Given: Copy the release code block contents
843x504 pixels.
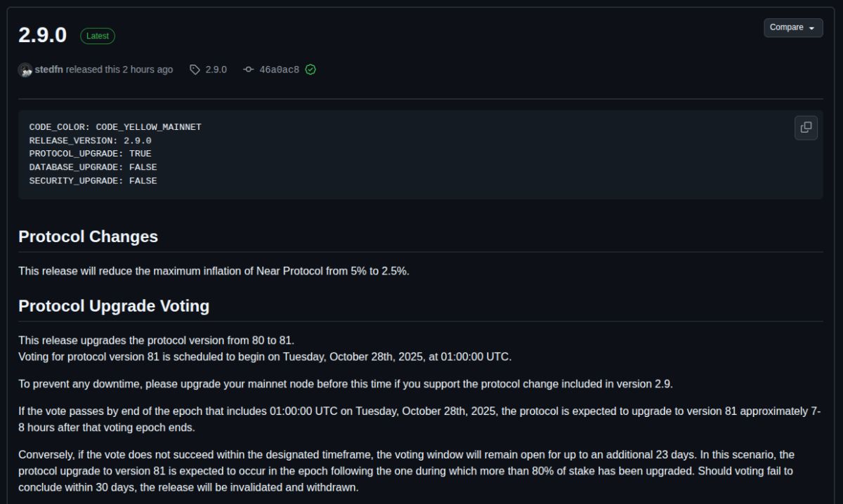Looking at the screenshot, I should [806, 128].
